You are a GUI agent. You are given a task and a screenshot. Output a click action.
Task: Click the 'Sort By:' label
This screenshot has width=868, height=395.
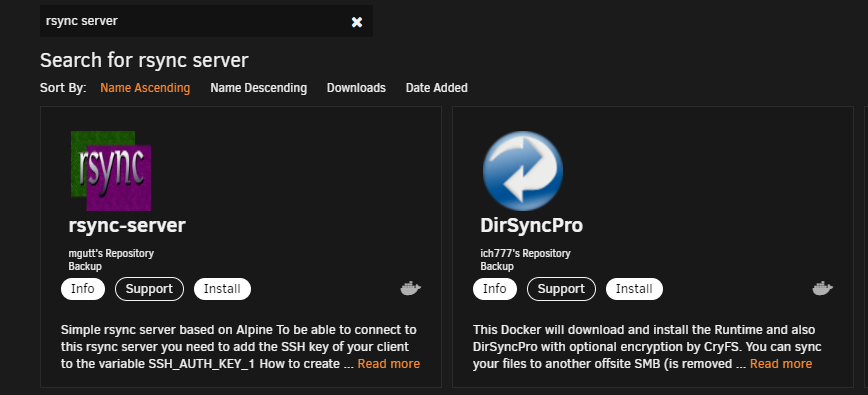pos(63,88)
